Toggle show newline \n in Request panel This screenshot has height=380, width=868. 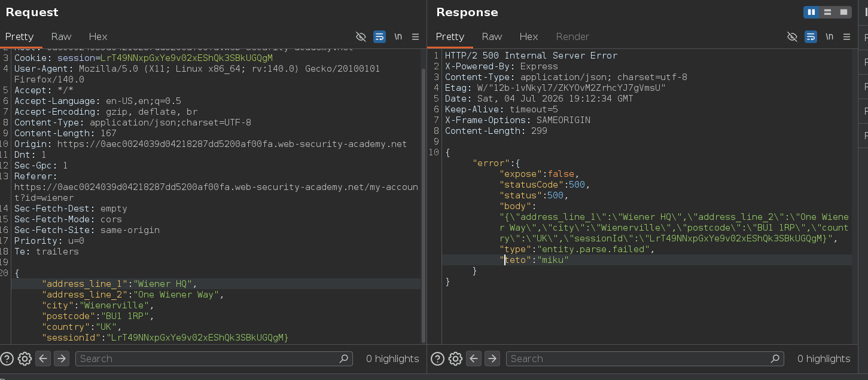point(398,36)
